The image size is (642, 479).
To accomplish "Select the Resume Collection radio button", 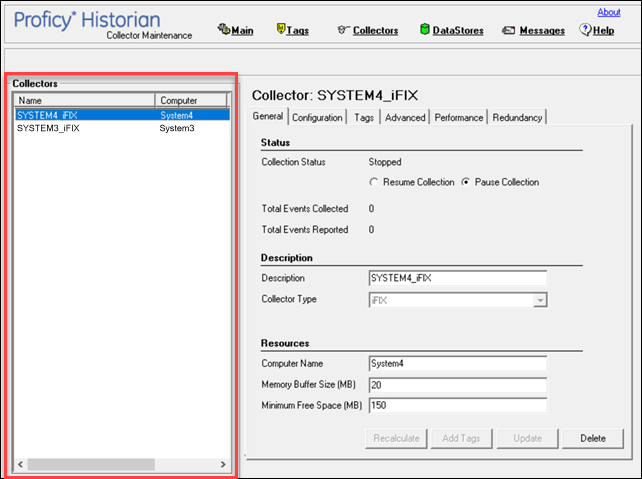I will 373,182.
